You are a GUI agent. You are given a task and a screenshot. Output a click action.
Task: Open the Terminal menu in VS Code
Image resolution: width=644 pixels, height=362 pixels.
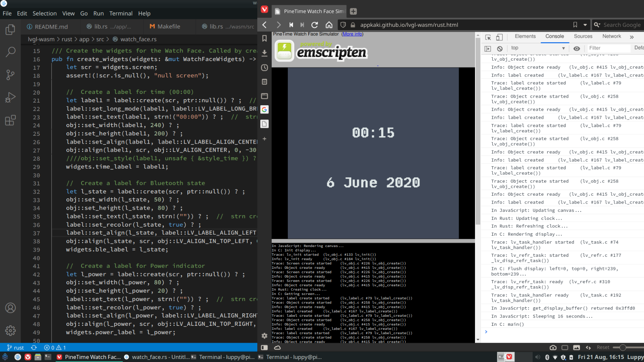[x=121, y=13]
